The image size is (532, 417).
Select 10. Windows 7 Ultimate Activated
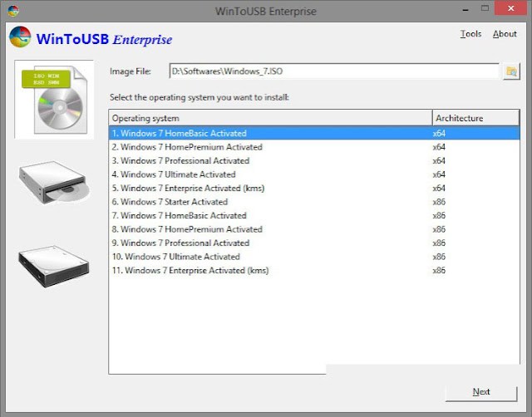314,257
